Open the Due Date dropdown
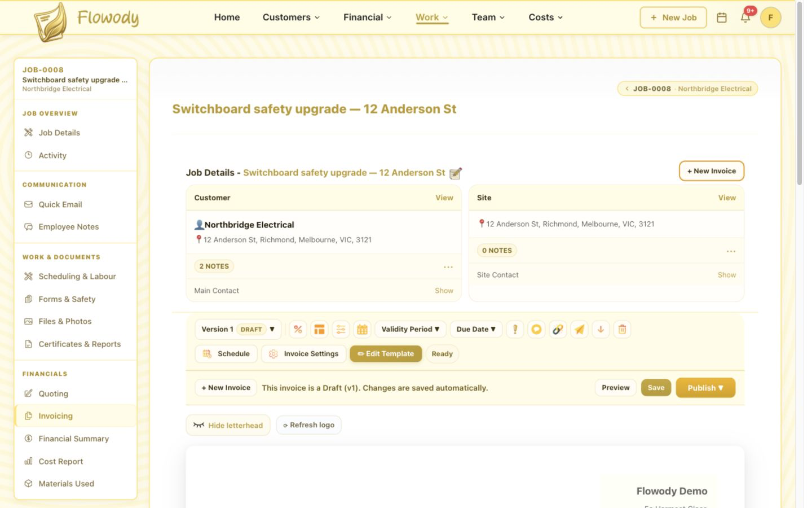The height and width of the screenshot is (508, 812). [x=476, y=329]
